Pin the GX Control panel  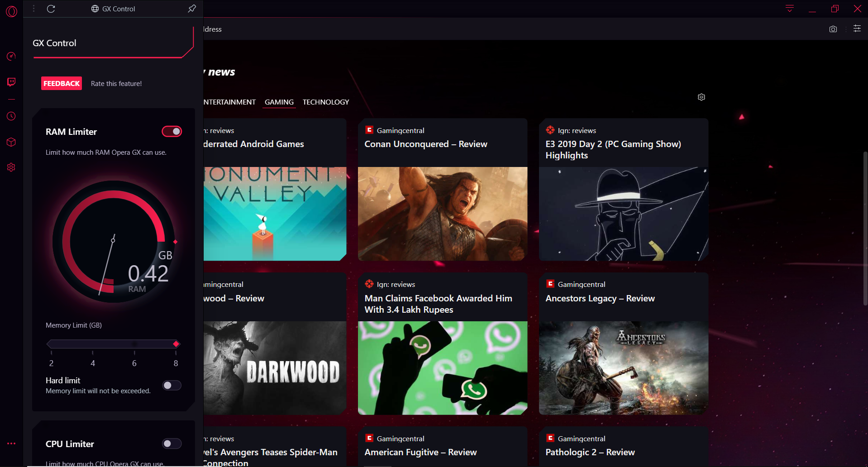(191, 8)
